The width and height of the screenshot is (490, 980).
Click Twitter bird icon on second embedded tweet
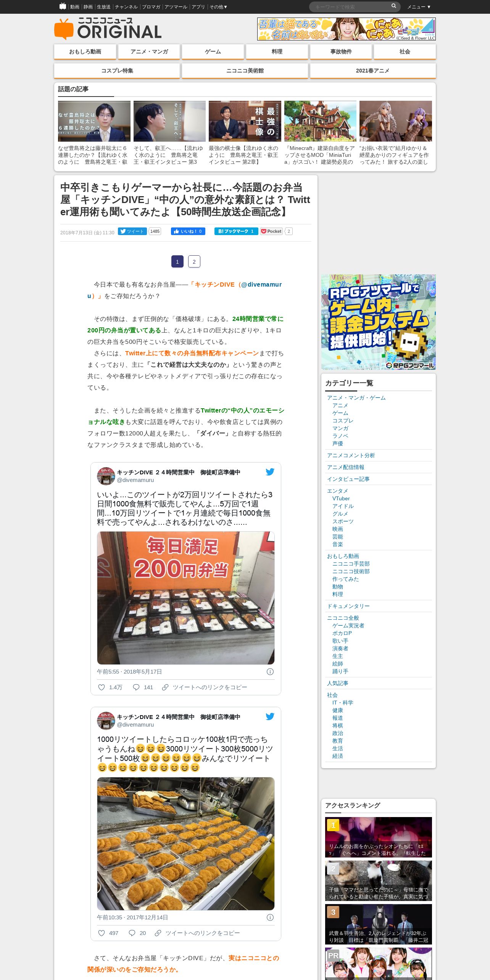click(270, 717)
